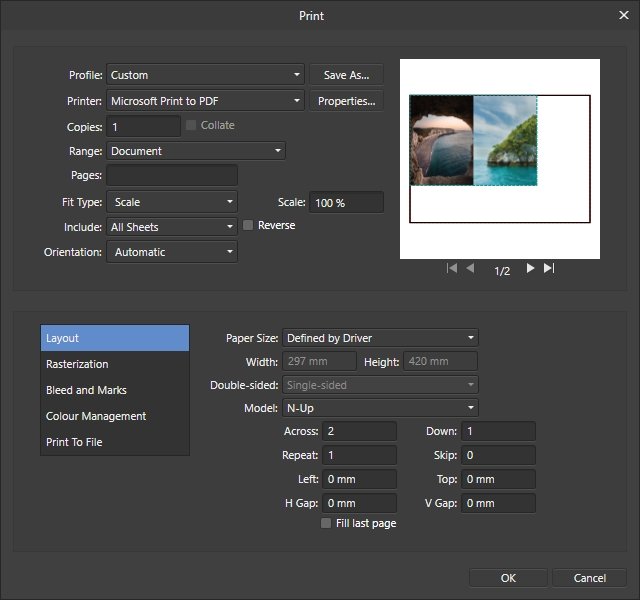Open the Colour Management section
640x600 pixels.
pos(115,416)
